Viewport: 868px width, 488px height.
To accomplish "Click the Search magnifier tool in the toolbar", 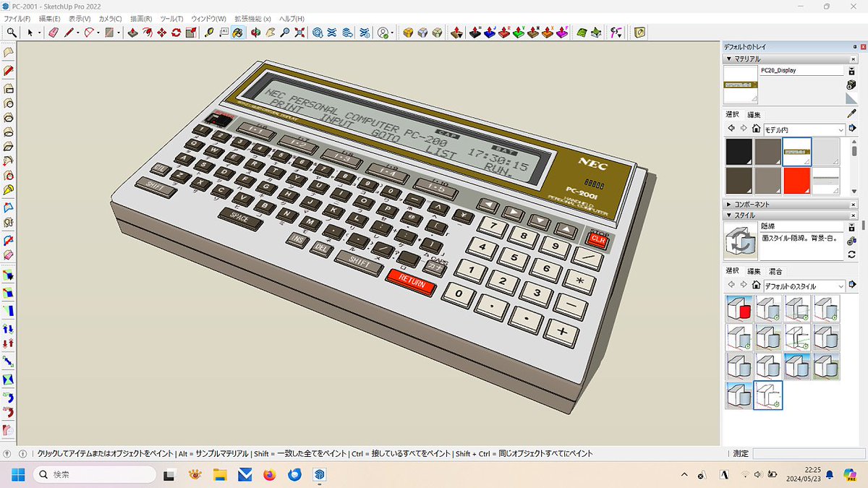I will pos(12,33).
